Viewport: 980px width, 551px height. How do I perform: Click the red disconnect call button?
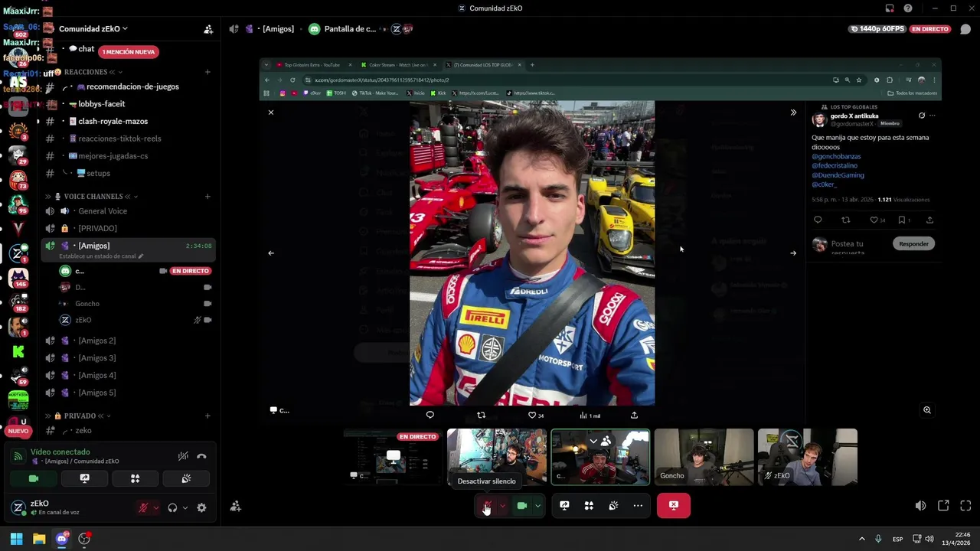click(674, 505)
